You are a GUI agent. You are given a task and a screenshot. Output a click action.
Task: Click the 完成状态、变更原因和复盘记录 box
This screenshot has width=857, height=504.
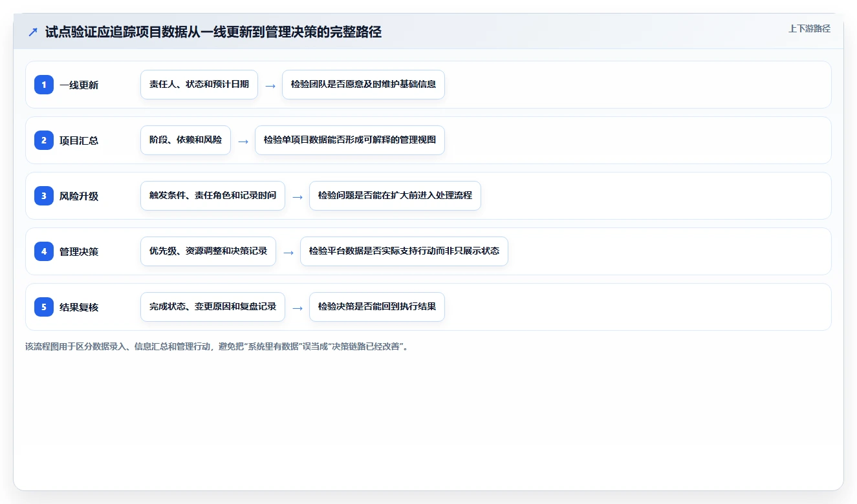[x=213, y=307]
